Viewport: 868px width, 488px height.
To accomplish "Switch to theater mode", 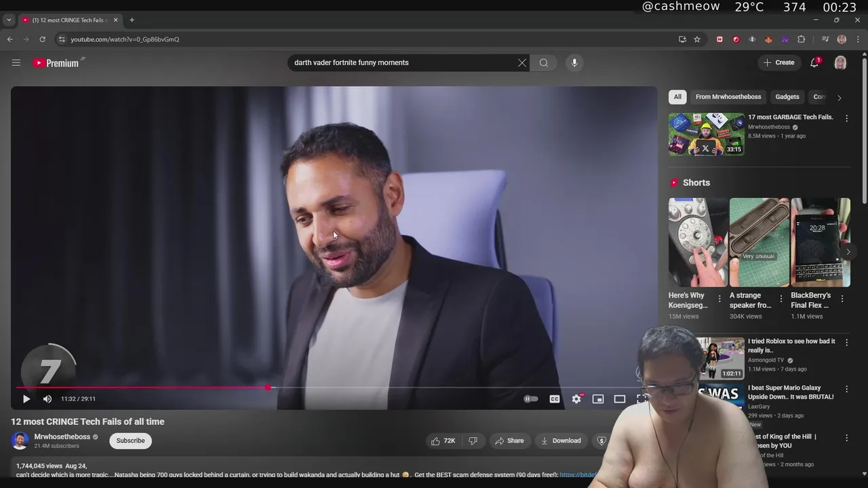I will 620,399.
